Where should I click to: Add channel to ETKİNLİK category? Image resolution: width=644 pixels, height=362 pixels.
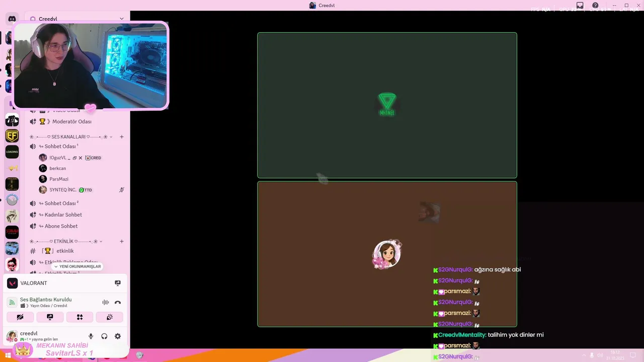click(121, 241)
